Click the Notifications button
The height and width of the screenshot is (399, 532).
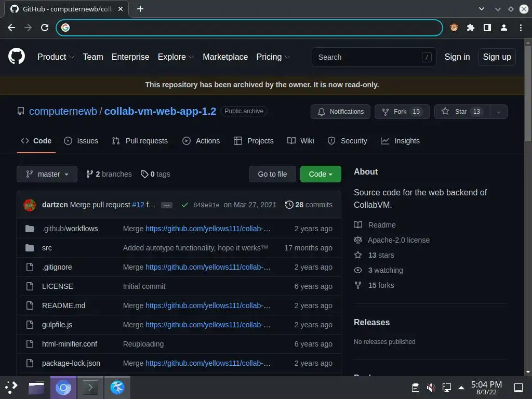340,112
